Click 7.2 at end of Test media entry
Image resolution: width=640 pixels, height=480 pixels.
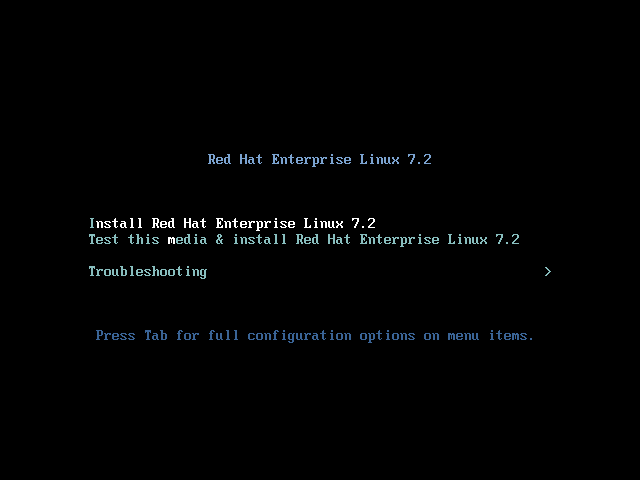click(x=508, y=239)
